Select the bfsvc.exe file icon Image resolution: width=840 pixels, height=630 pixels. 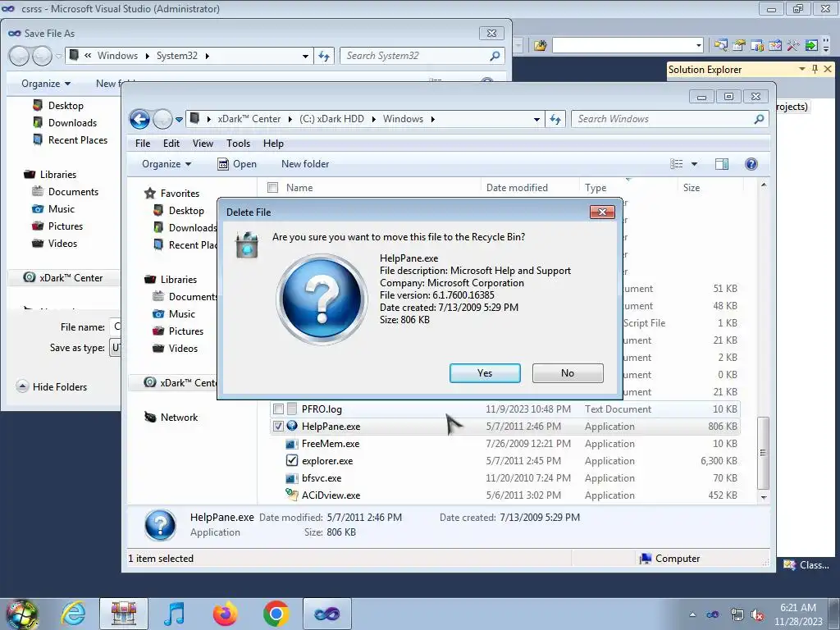coord(291,478)
